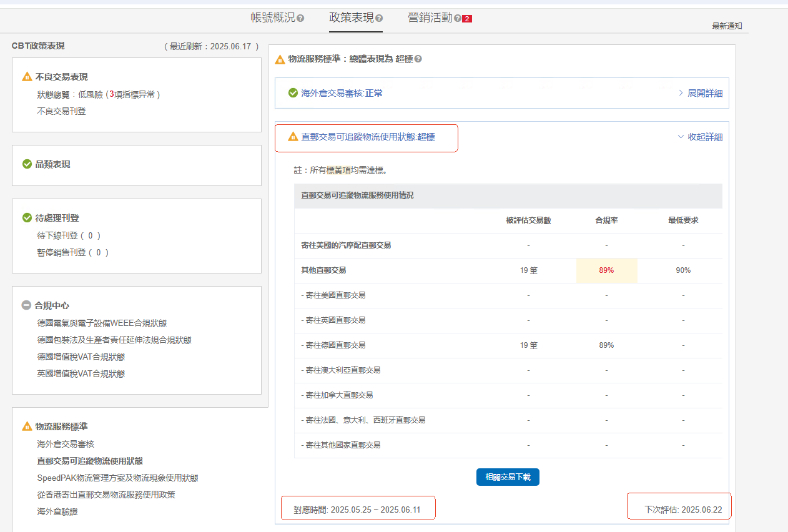
Task: Click the green check icon beside 待處理刊登
Action: [27, 218]
